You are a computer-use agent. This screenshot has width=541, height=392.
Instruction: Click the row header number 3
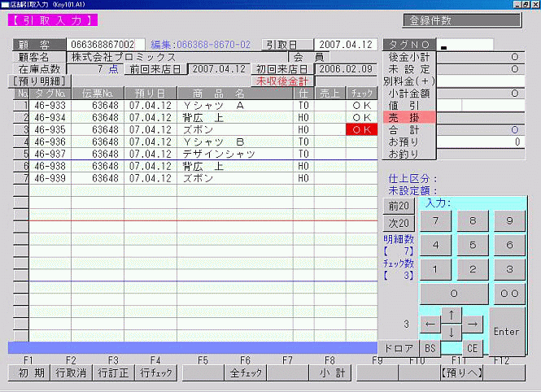[21, 129]
